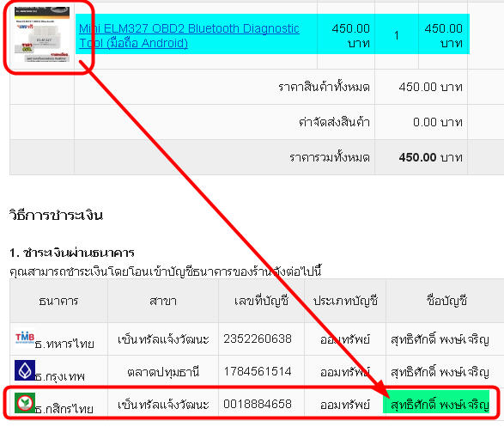This screenshot has width=504, height=427.
Task: Select account number 1784561514
Action: pos(258,372)
